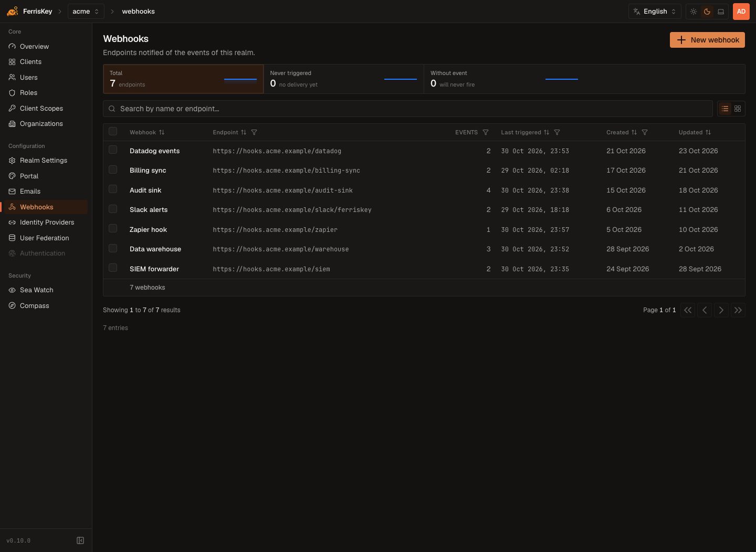This screenshot has height=552, width=756.
Task: Jump to the first page
Action: (688, 310)
